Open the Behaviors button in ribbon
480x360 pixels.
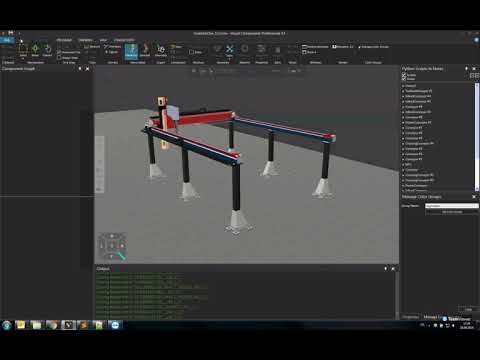pos(245,51)
